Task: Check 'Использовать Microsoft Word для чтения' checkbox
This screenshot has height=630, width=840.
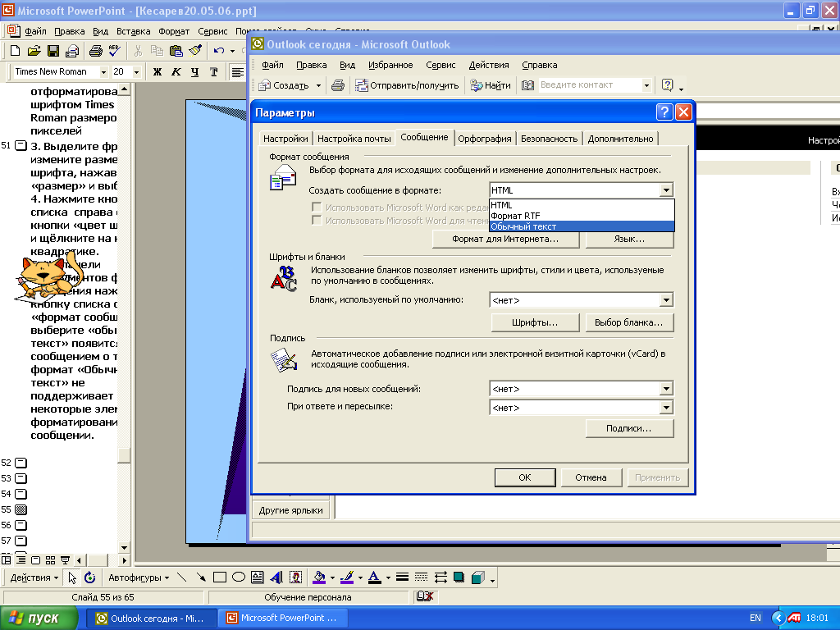Action: [x=317, y=220]
